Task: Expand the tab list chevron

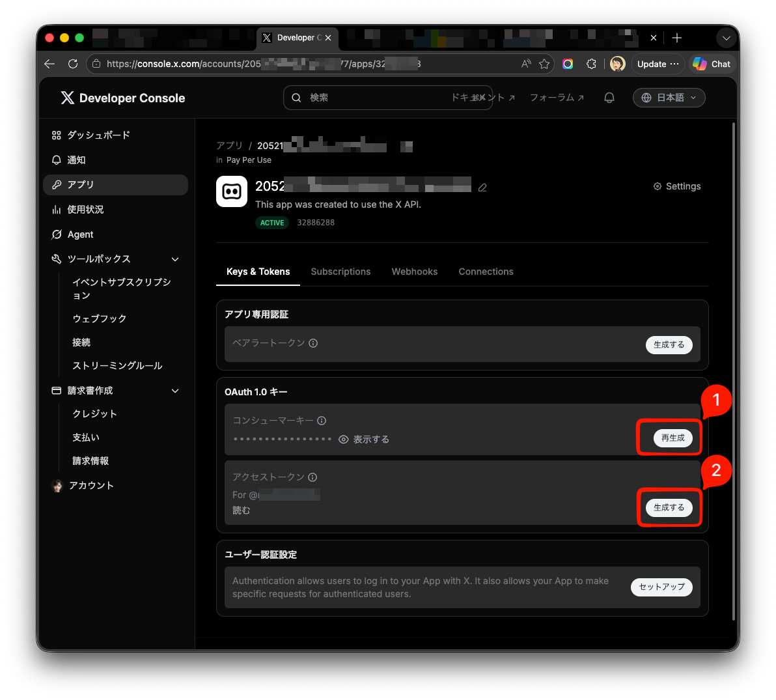Action: click(726, 38)
